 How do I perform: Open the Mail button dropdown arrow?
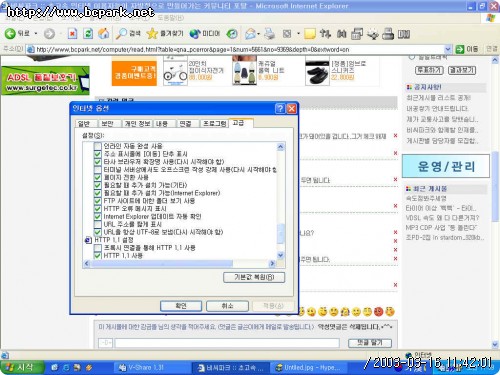tap(259, 34)
